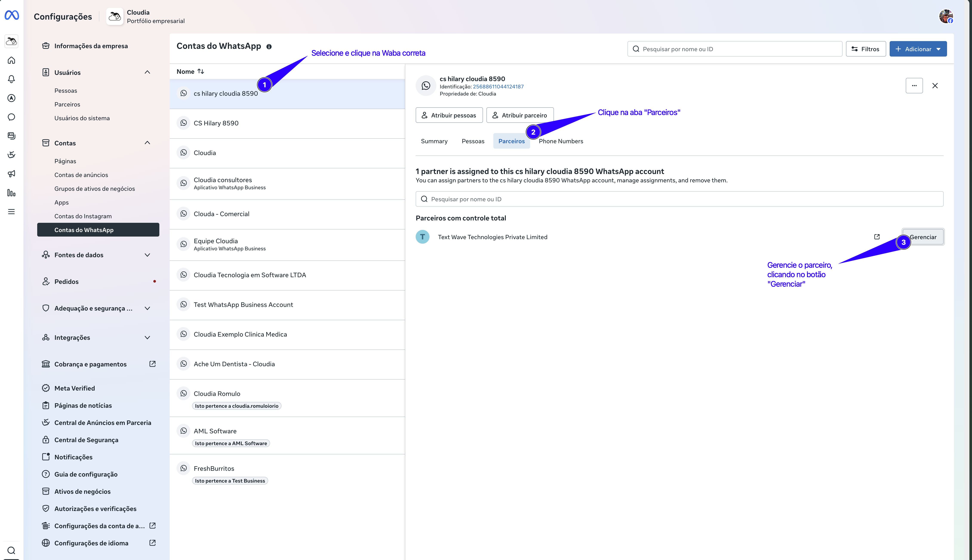972x560 pixels.
Task: Select Cloudia Tecnologia em Software LTDA
Action: [x=287, y=275]
